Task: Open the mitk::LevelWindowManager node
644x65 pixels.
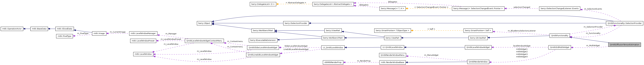Action: pyautogui.click(x=143, y=33)
